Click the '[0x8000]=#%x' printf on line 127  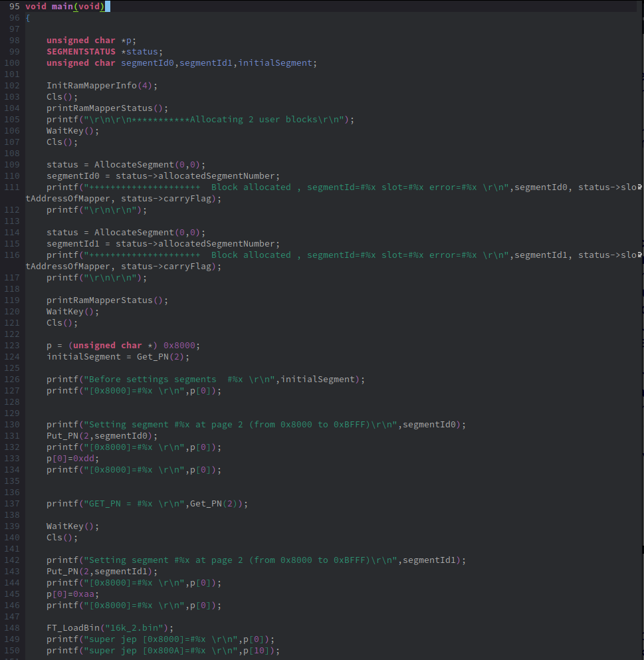pyautogui.click(x=134, y=391)
